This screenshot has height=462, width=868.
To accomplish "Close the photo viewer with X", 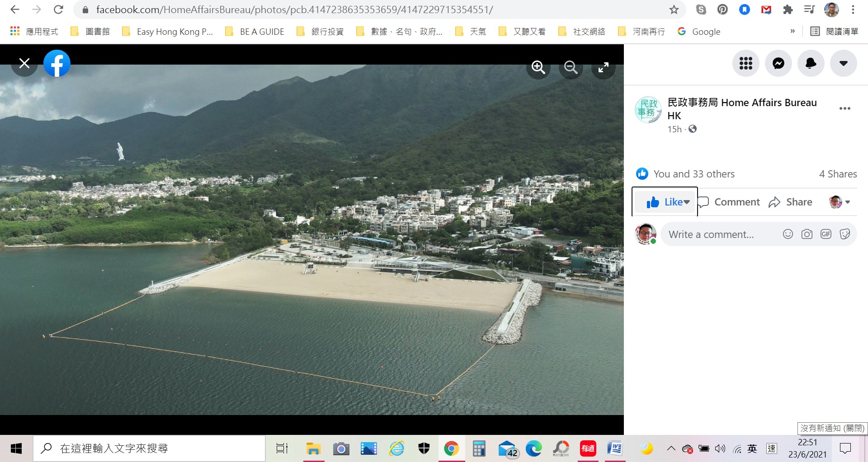I will point(24,63).
